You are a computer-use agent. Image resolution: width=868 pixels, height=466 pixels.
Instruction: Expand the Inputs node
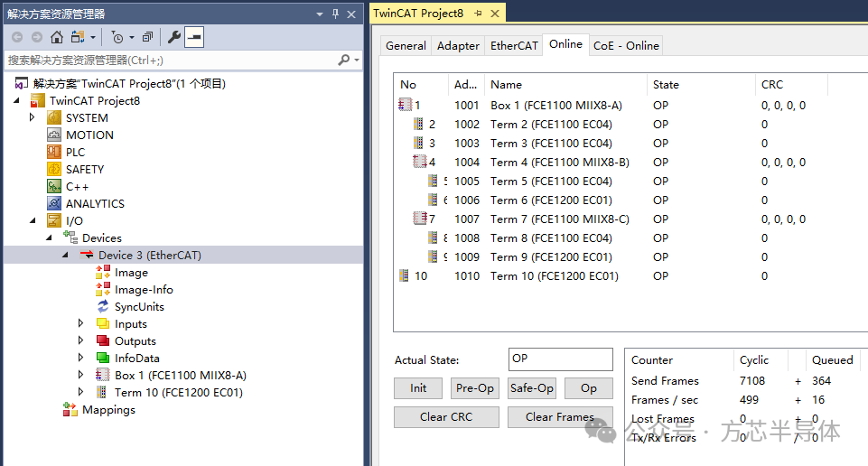[x=80, y=323]
